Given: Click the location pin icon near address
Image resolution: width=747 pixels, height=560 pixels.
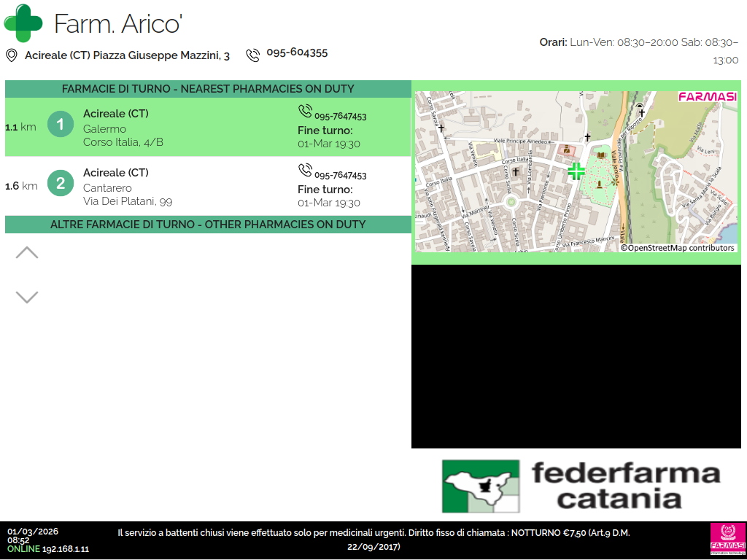Looking at the screenshot, I should tap(12, 55).
